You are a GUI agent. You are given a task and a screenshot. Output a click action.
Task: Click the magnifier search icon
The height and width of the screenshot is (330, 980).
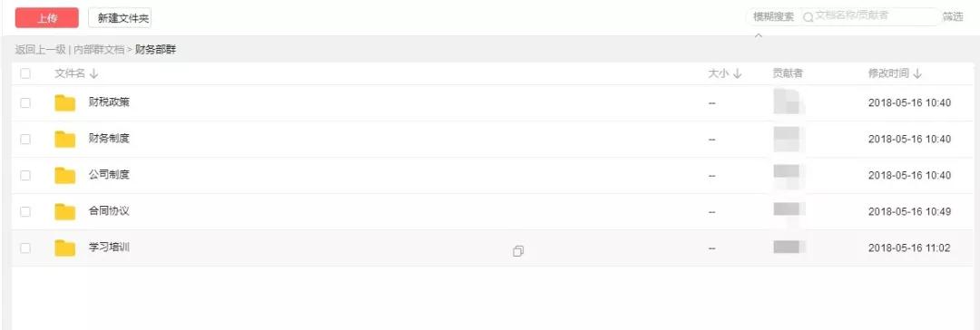[808, 17]
